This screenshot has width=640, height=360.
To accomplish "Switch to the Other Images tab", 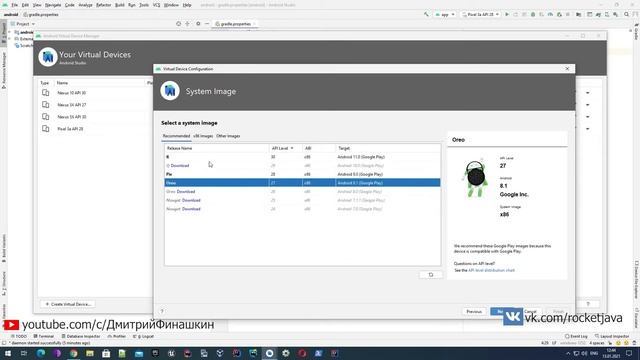I will pyautogui.click(x=228, y=136).
